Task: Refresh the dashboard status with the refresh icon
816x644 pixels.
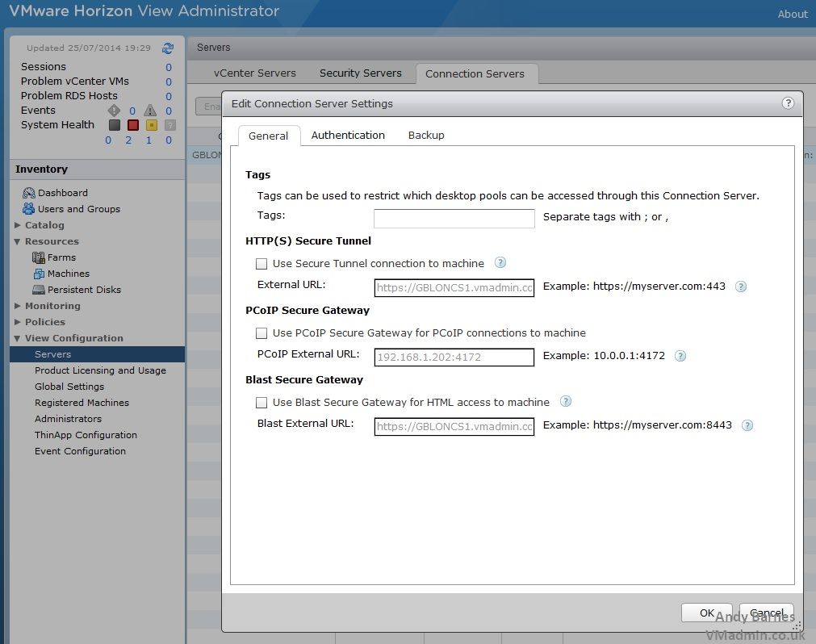Action: click(168, 48)
